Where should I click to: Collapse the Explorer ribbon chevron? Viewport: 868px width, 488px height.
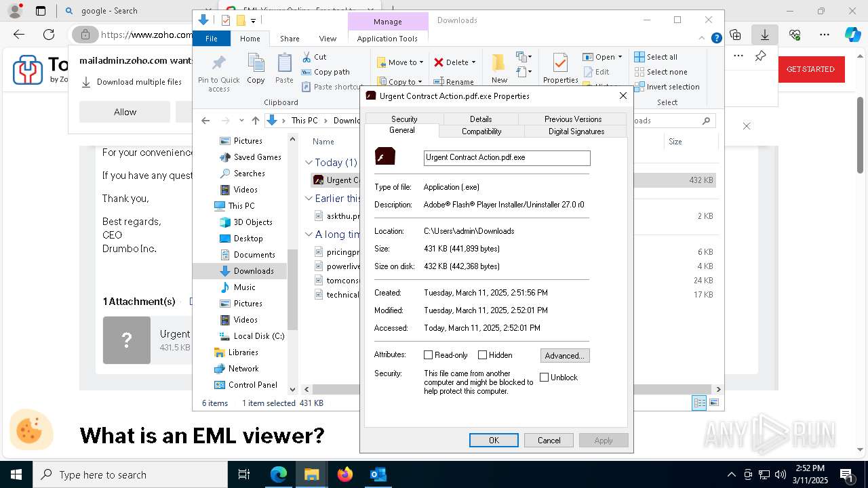point(703,39)
